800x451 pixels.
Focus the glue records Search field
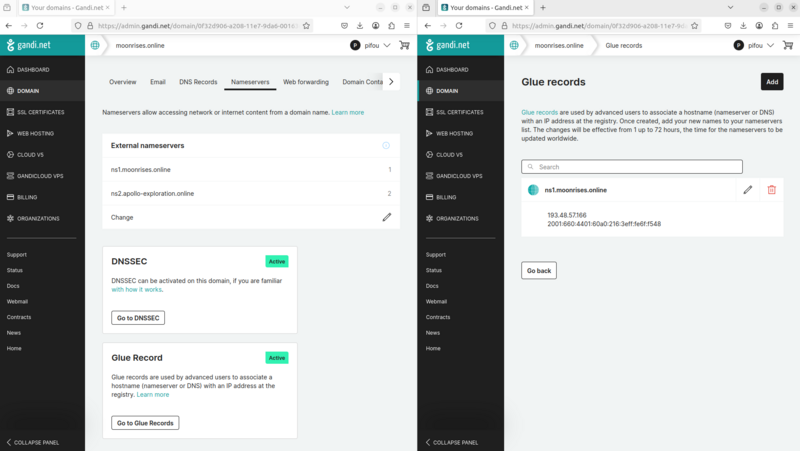tap(632, 167)
